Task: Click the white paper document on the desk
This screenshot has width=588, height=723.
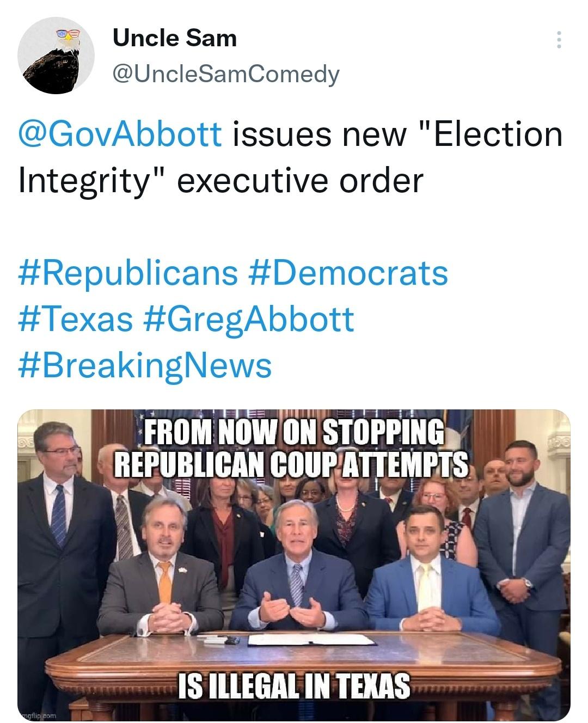Action: [x=311, y=639]
